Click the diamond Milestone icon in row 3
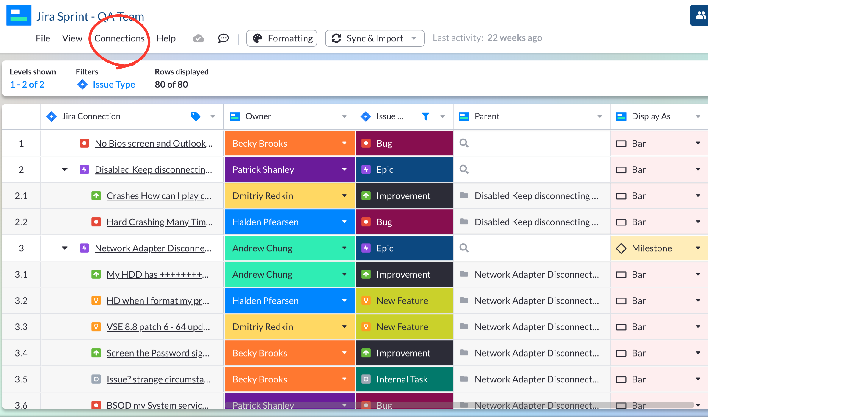This screenshot has height=417, width=868. [x=621, y=248]
